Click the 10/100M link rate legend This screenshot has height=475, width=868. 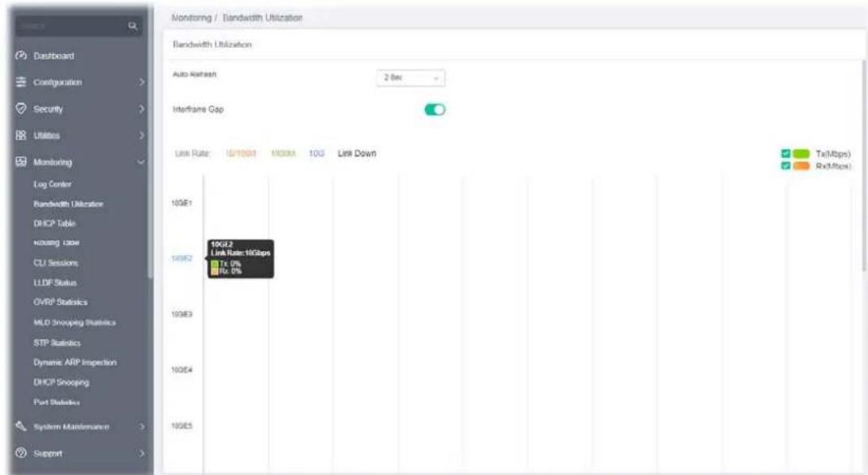240,153
